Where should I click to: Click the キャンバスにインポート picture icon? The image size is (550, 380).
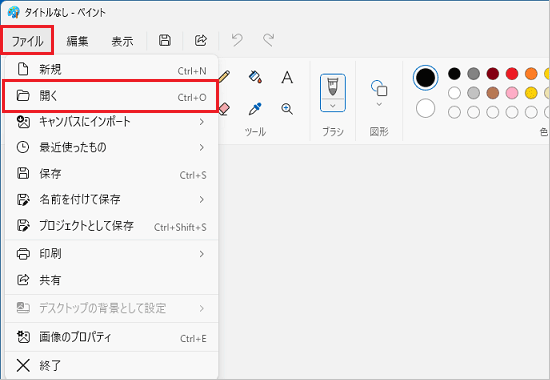pos(23,121)
